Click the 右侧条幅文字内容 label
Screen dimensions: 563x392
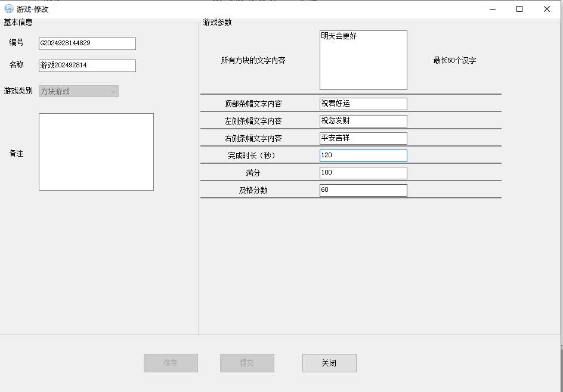[253, 138]
